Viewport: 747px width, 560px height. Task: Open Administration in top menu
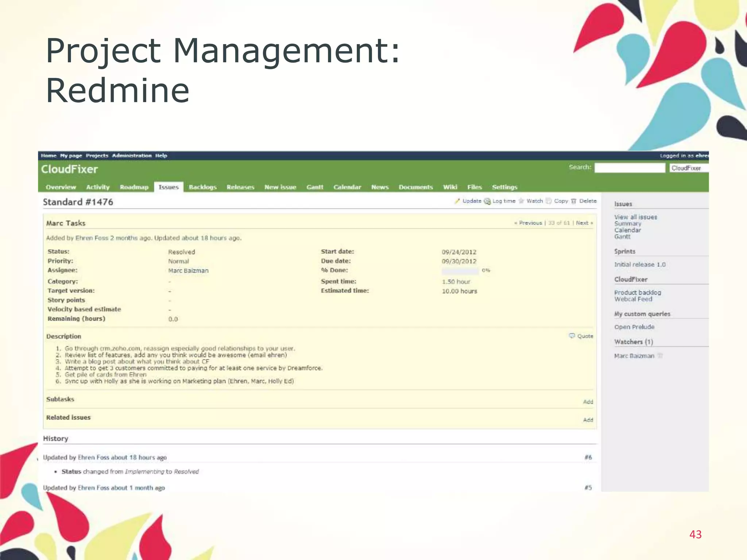(x=132, y=156)
